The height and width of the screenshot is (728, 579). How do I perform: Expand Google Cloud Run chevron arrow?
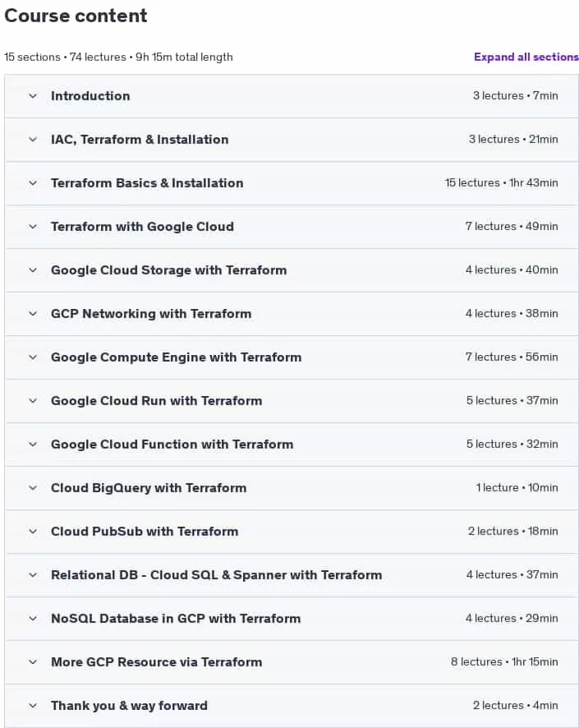click(33, 401)
